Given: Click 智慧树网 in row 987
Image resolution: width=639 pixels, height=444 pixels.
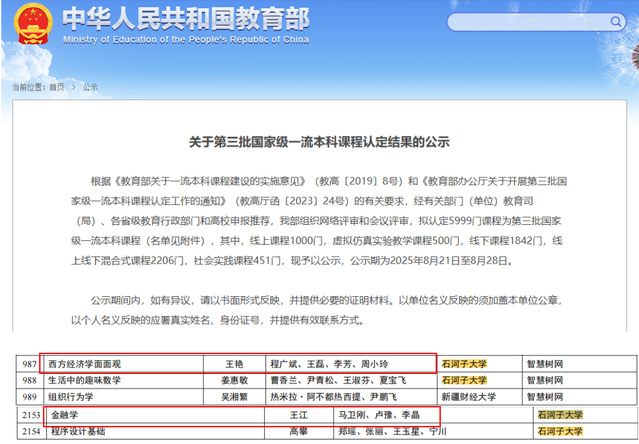Looking at the screenshot, I should [x=546, y=365].
